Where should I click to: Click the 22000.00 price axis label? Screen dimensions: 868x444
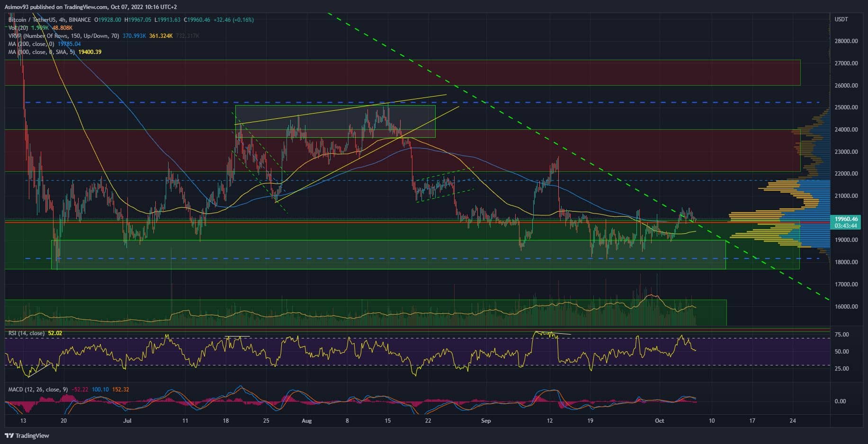tap(846, 174)
